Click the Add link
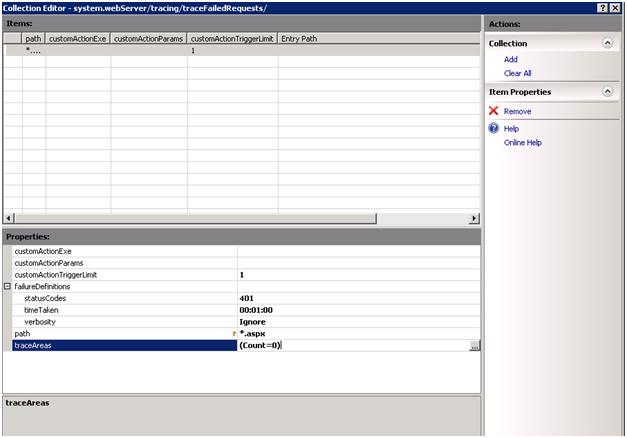Image resolution: width=627 pixels, height=438 pixels. pos(511,59)
